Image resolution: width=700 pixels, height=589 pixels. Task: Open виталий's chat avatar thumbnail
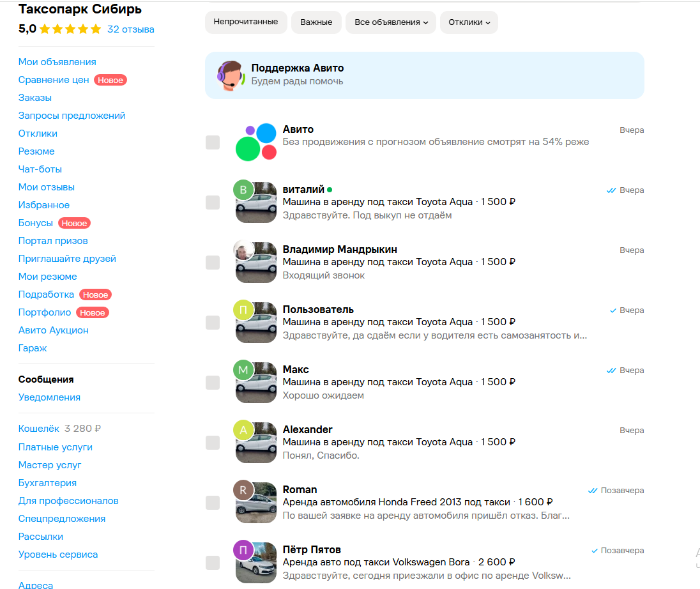[256, 202]
